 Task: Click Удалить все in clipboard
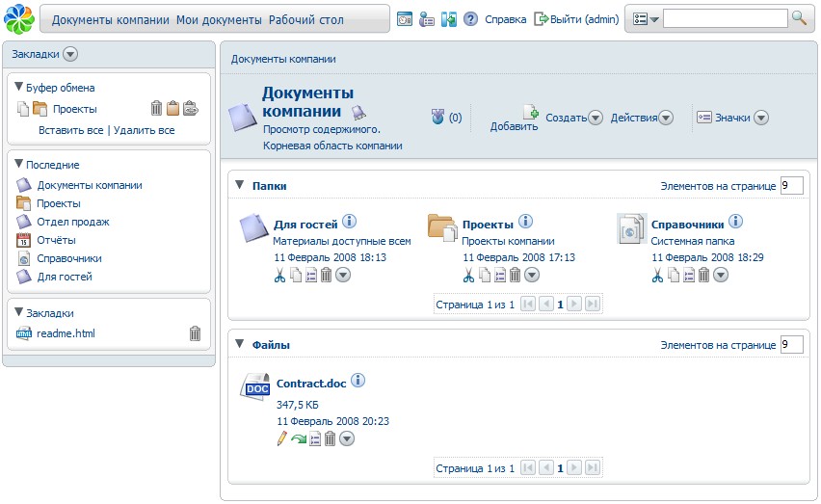click(144, 130)
